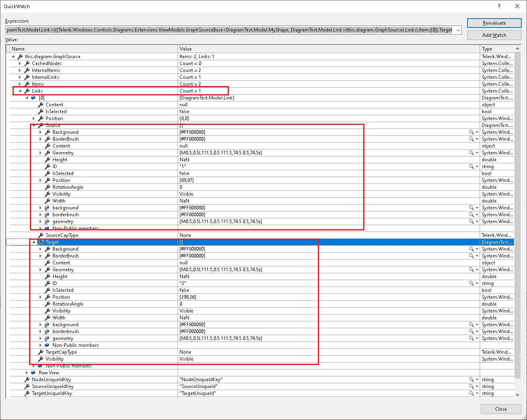The image size is (527, 420).
Task: Expand the CachedNodes tree node
Action: pos(20,63)
